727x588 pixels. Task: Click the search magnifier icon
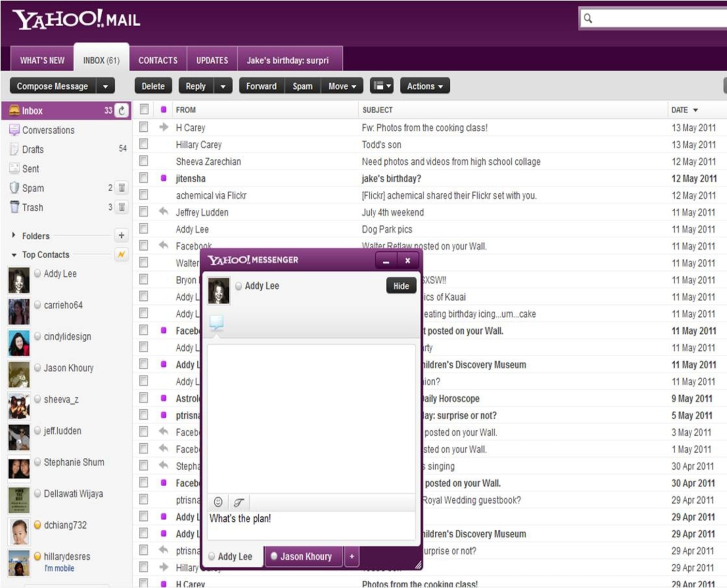(588, 18)
